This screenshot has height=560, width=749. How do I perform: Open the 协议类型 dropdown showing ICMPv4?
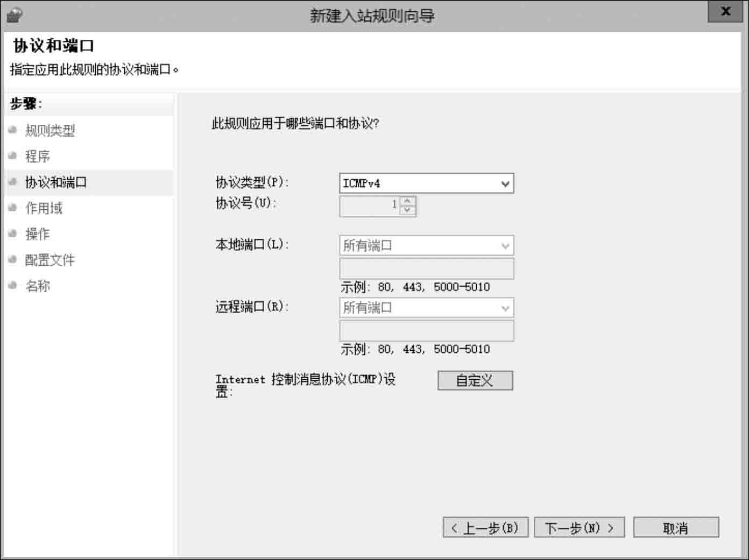[426, 183]
